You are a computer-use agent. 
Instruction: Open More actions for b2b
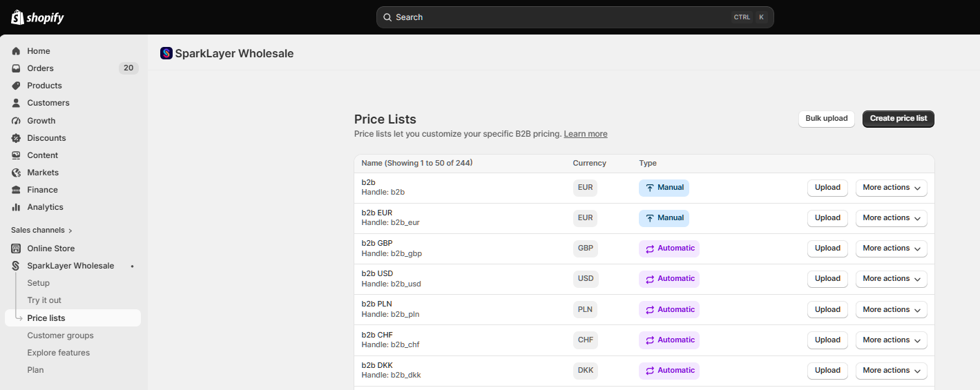click(891, 188)
